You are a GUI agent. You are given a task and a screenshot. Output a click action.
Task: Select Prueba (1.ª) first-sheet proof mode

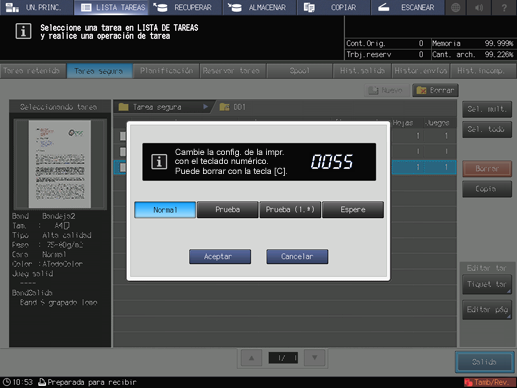[290, 210]
